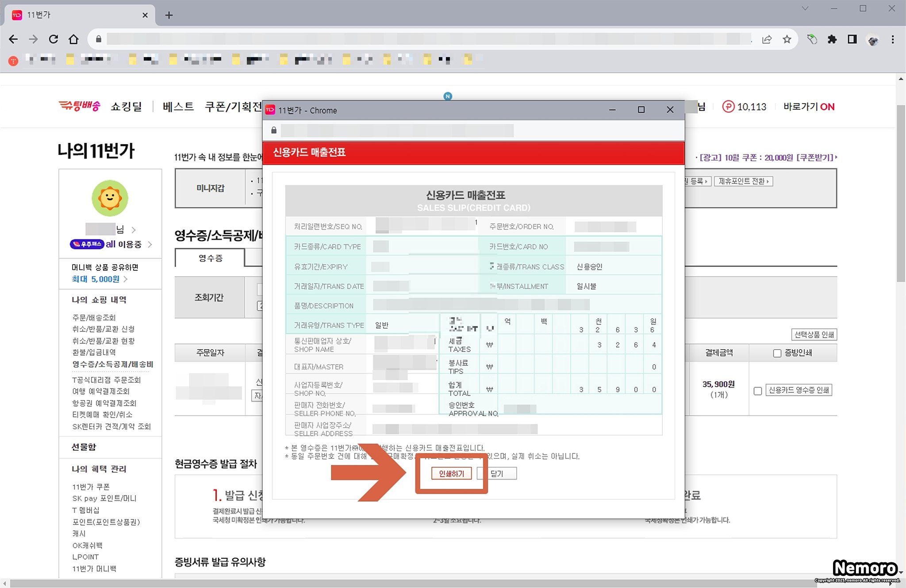Expand chevron next to 우주패스 all 이용중
The width and height of the screenshot is (906, 588).
pyautogui.click(x=150, y=244)
